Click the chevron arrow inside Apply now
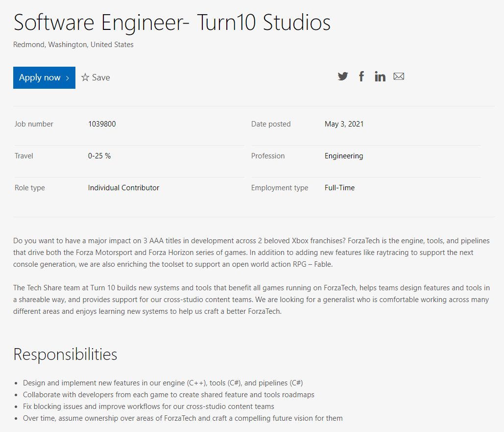Screen dimensions: 504x432 click(x=67, y=78)
